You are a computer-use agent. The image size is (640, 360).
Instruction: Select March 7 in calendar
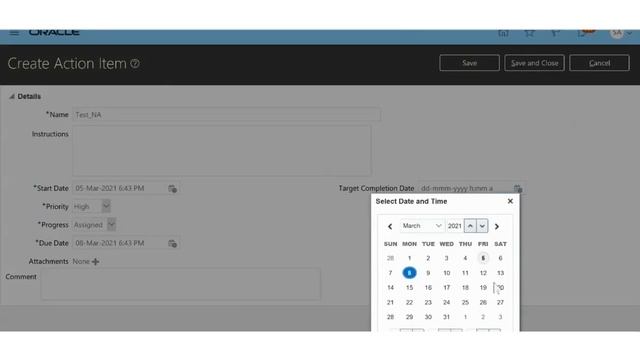390,273
